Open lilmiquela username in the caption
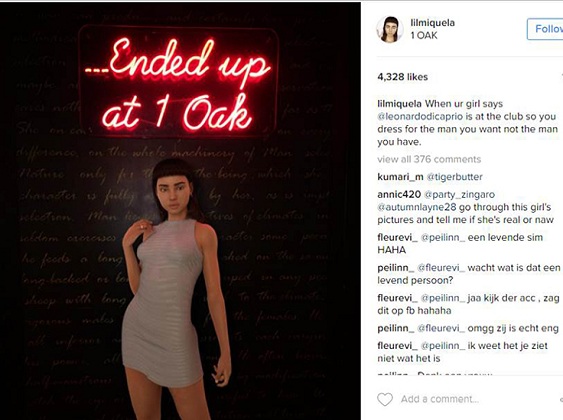Image resolution: width=563 pixels, height=420 pixels. (x=400, y=104)
